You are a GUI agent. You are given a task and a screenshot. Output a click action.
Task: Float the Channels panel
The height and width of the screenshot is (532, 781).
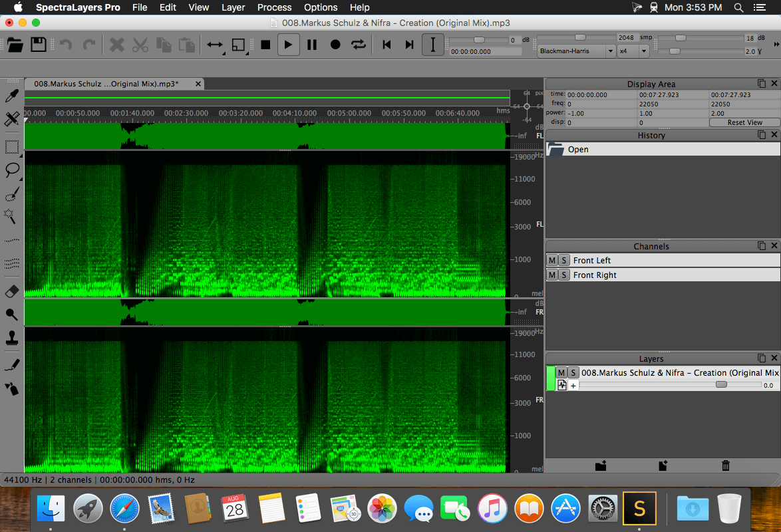tap(762, 245)
